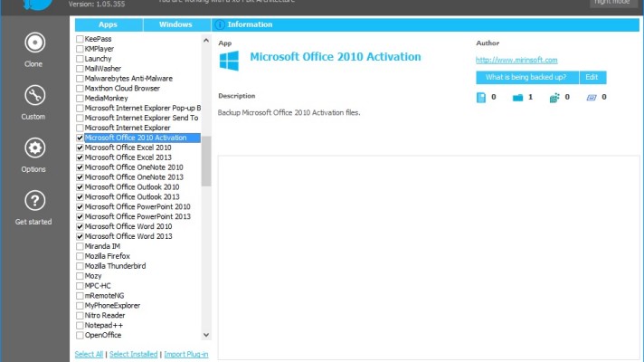Click What is being backed up button
This screenshot has height=362, width=644.
tap(527, 77)
